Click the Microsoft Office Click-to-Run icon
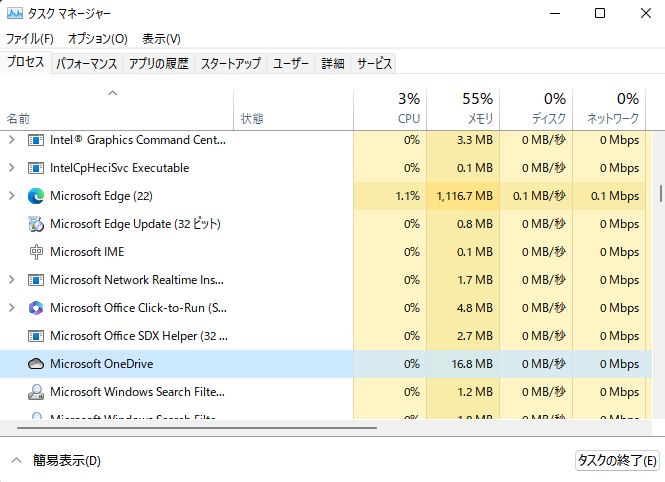This screenshot has width=665, height=482. point(36,308)
